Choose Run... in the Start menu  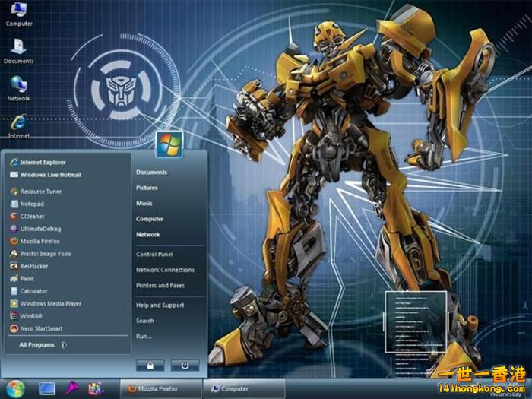[144, 336]
